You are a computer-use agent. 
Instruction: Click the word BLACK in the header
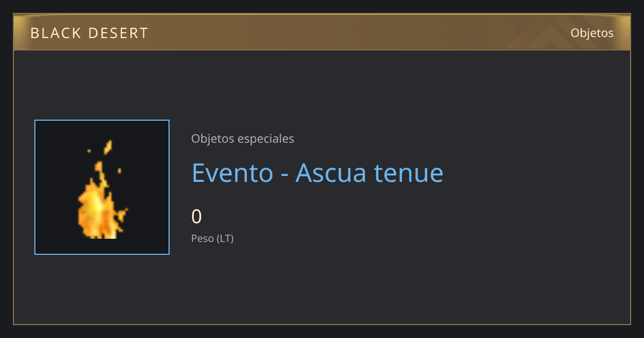pyautogui.click(x=56, y=33)
